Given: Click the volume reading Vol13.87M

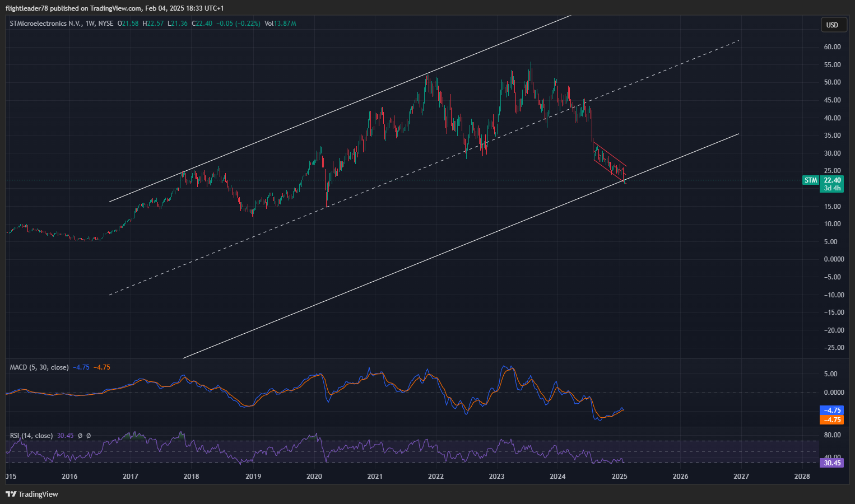Looking at the screenshot, I should [280, 24].
